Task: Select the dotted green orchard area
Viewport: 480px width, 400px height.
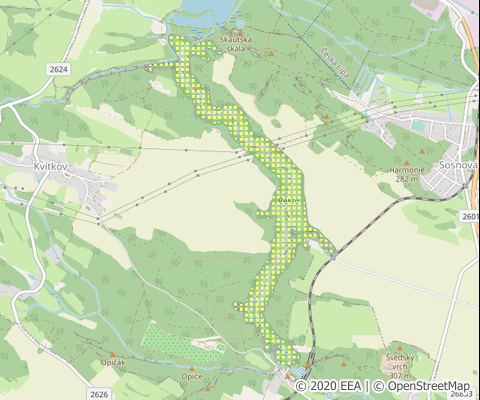Action: pyautogui.click(x=183, y=343)
